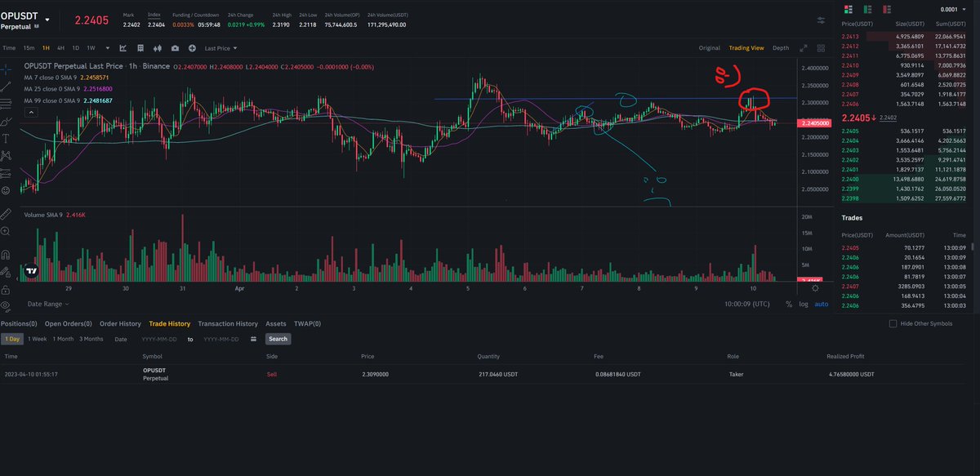Toggle magnet mode tool
The height and width of the screenshot is (476, 980).
pos(7,254)
